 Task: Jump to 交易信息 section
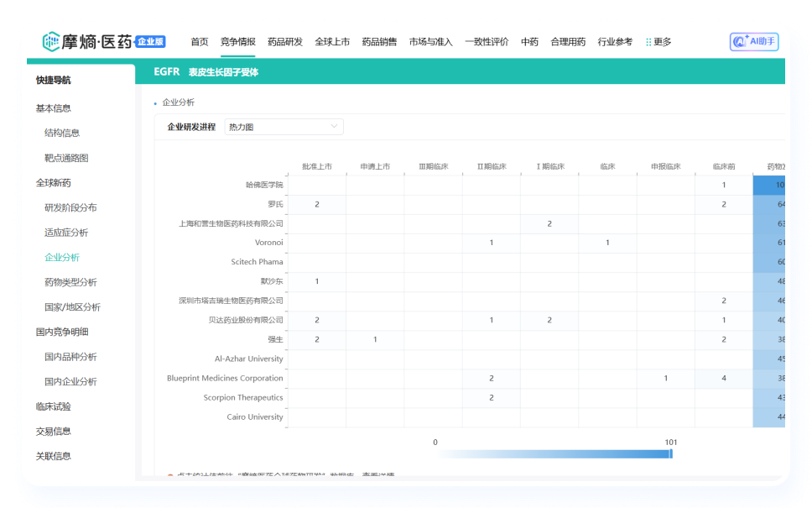[54, 432]
